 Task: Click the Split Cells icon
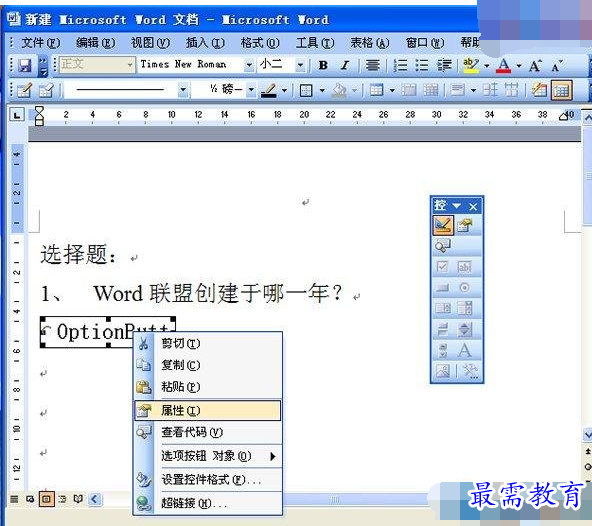[x=430, y=90]
